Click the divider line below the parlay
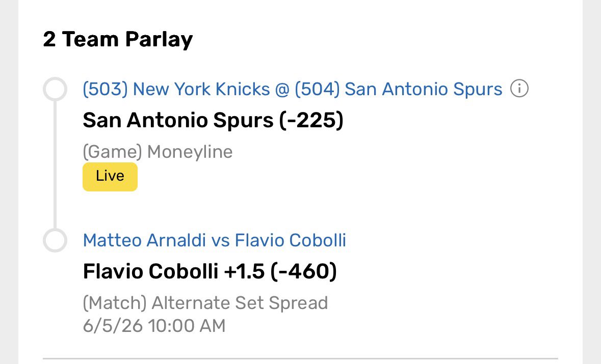The width and height of the screenshot is (601, 364). [x=301, y=359]
